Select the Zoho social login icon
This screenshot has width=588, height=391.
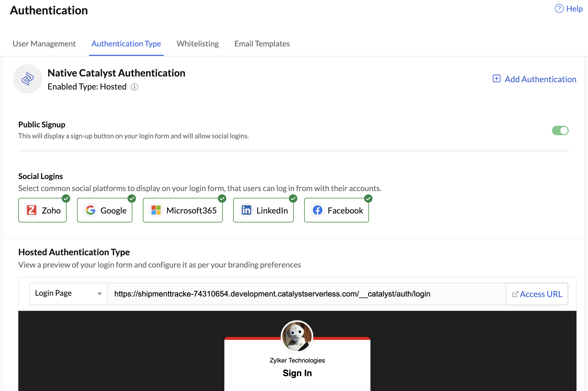pos(31,210)
